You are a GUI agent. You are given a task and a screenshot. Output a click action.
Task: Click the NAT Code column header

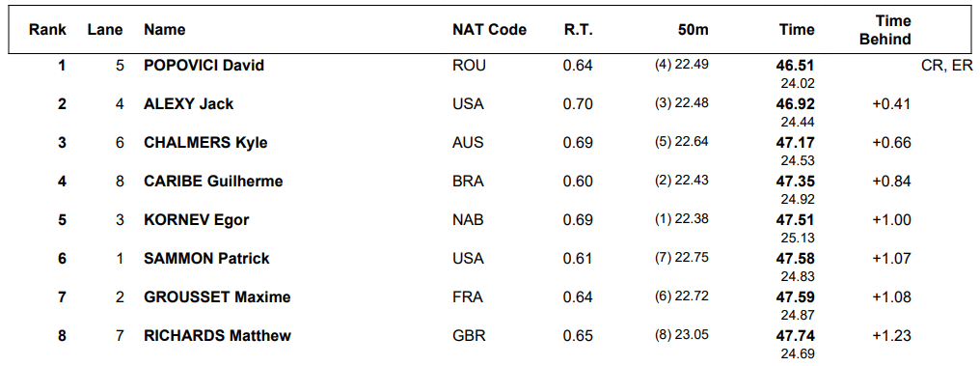tap(489, 29)
